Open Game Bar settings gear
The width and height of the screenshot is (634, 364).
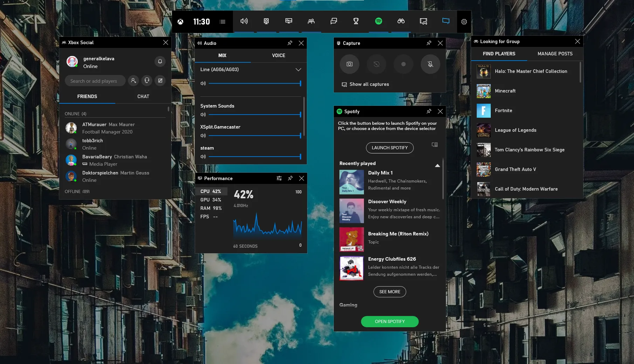tap(464, 22)
